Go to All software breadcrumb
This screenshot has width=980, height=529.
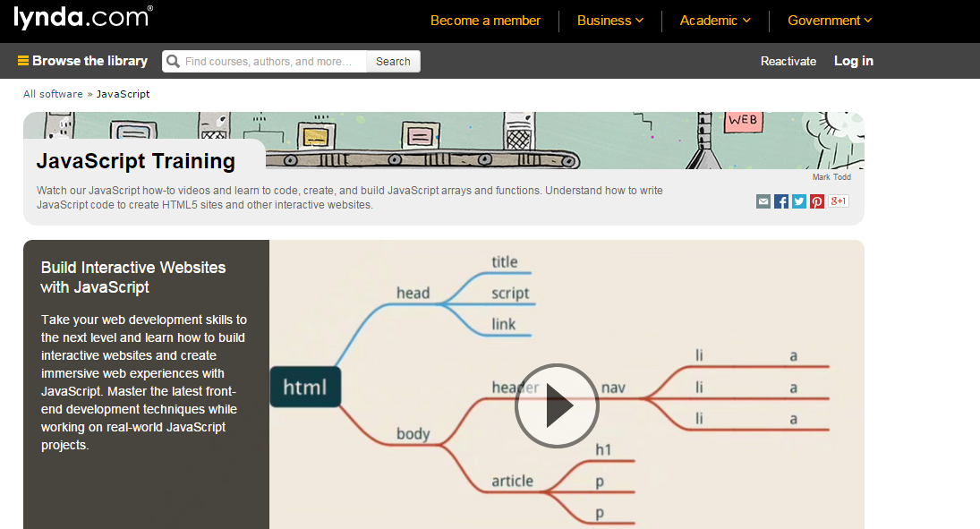click(x=53, y=94)
